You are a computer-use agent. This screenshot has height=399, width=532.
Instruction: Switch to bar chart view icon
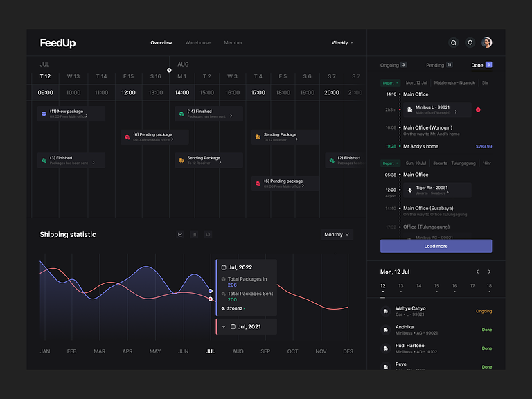tap(194, 235)
